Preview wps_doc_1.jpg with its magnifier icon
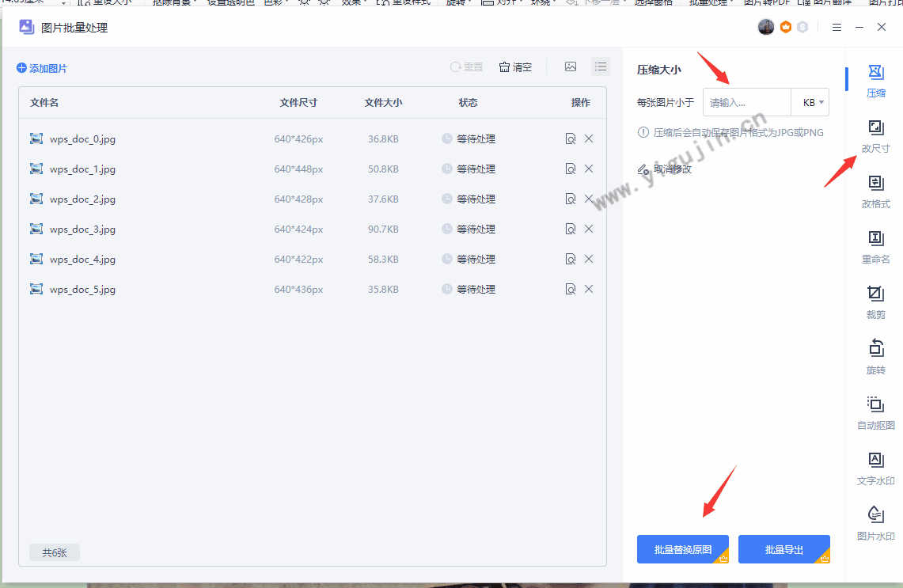 click(570, 169)
